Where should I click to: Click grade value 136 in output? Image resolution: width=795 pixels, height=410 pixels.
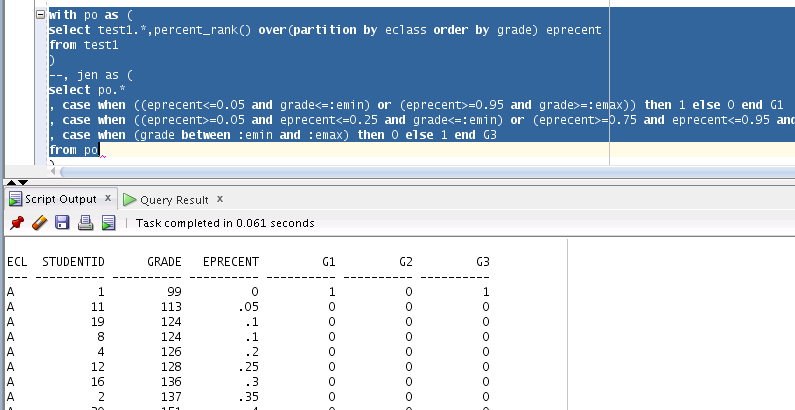click(171, 382)
